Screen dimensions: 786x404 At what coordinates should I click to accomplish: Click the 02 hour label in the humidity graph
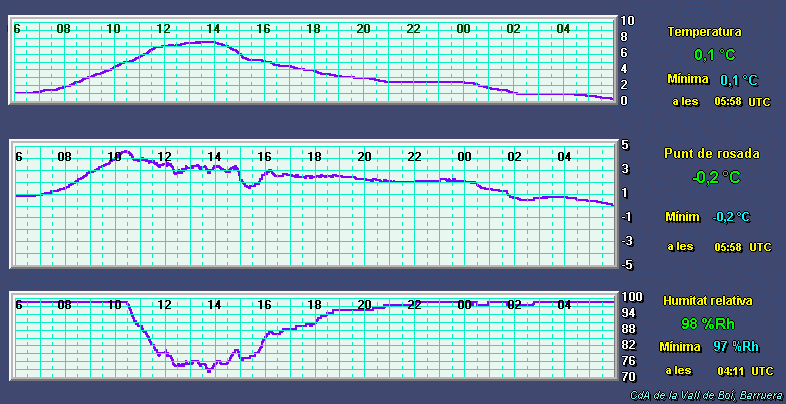coord(515,305)
